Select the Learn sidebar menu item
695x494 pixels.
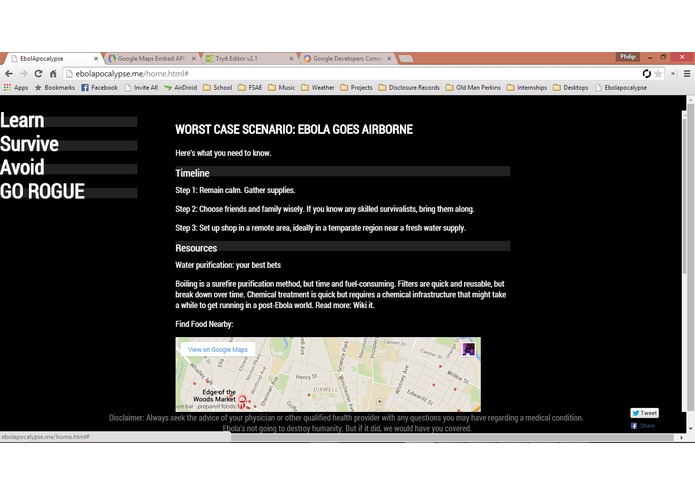tap(22, 121)
